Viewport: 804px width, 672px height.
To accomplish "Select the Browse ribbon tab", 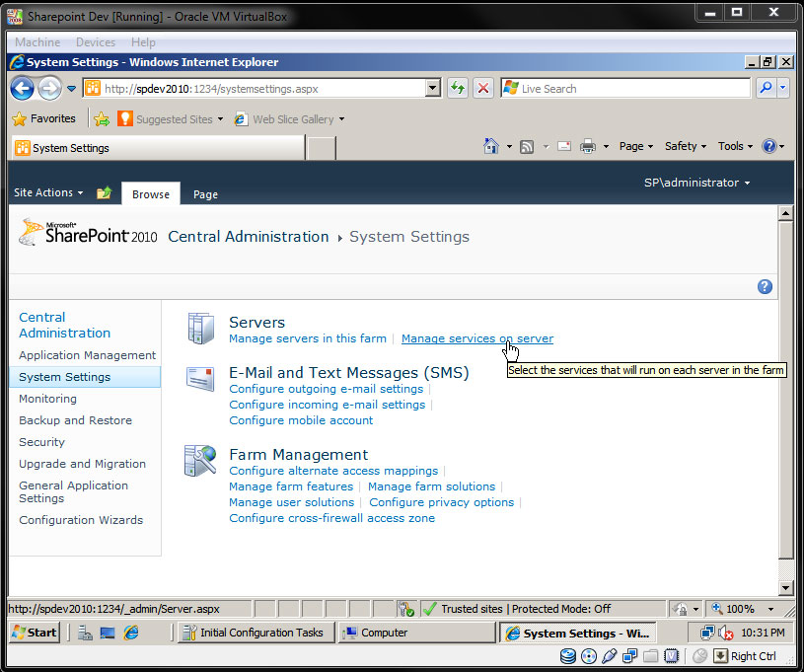I will pos(151,194).
